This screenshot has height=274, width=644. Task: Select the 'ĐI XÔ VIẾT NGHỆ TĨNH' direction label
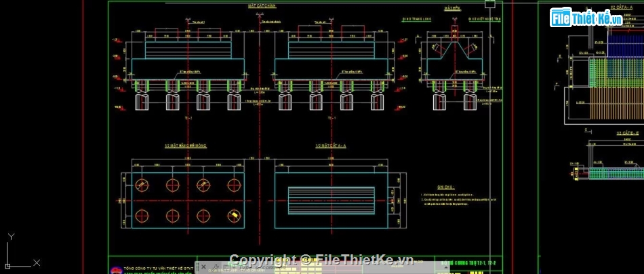coord(485,19)
